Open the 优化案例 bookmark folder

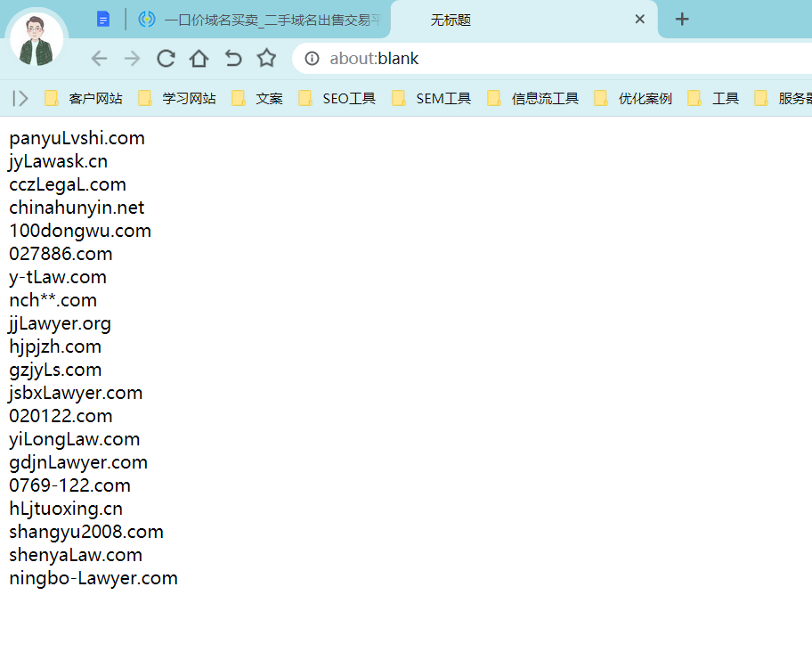click(x=633, y=98)
